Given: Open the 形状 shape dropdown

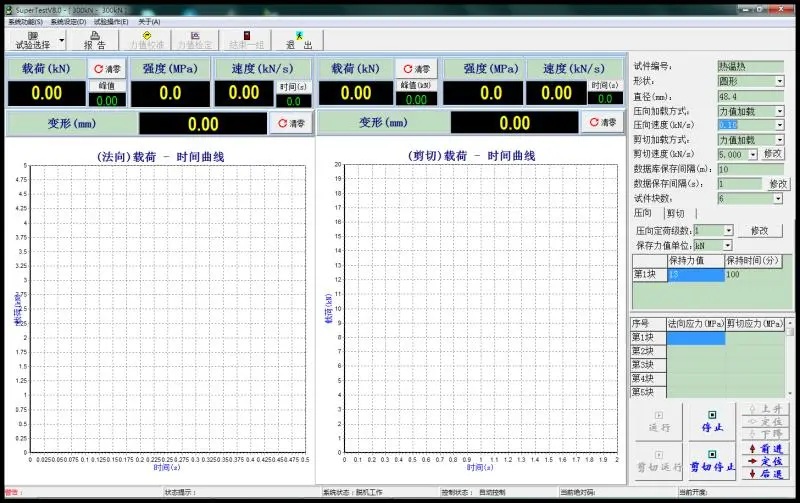Looking at the screenshot, I should click(779, 81).
